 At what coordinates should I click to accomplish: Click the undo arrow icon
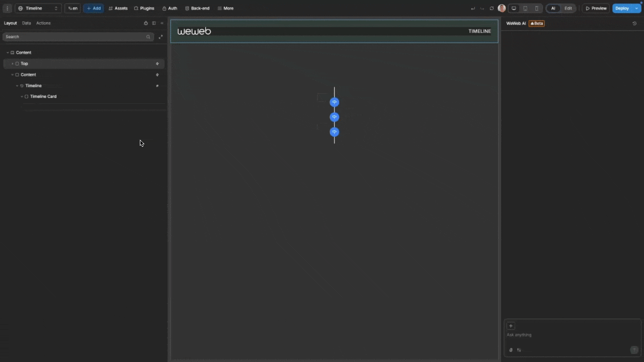click(472, 9)
